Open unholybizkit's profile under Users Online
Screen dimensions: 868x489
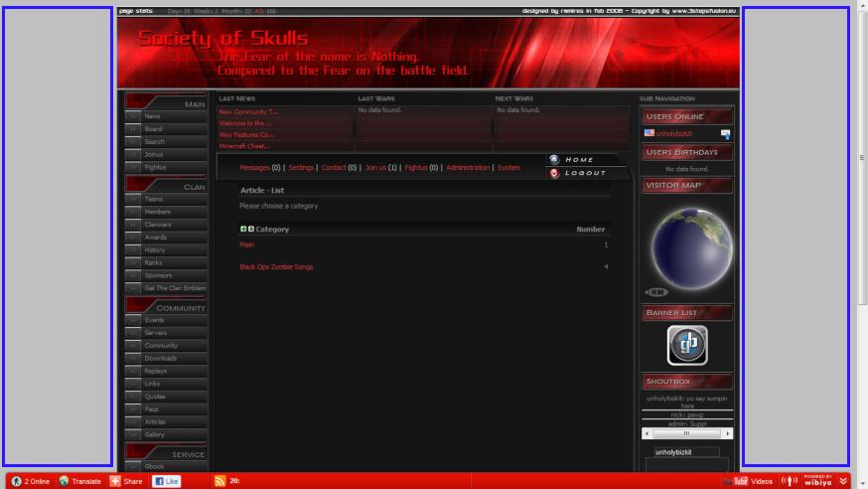tap(673, 134)
